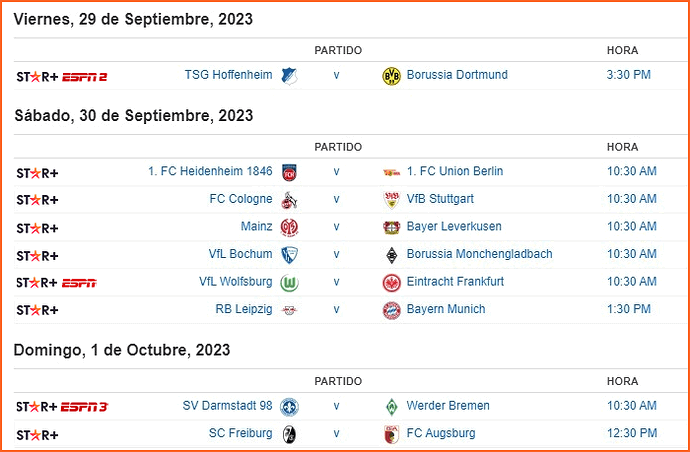Click the Borussia Dortmund BVB crest
The width and height of the screenshot is (690, 452).
pyautogui.click(x=391, y=76)
